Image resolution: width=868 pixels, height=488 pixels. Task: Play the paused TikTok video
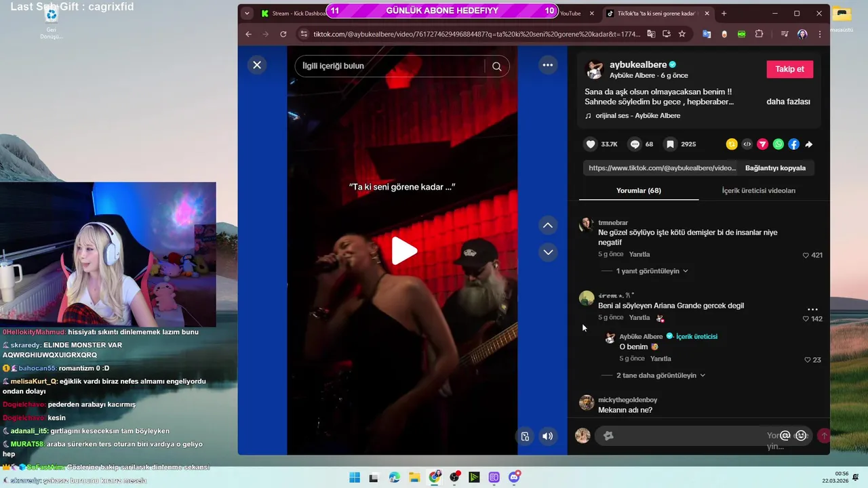404,251
